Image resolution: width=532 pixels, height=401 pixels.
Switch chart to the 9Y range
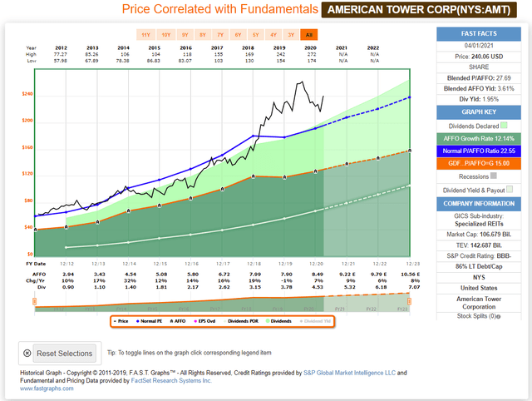coord(185,35)
